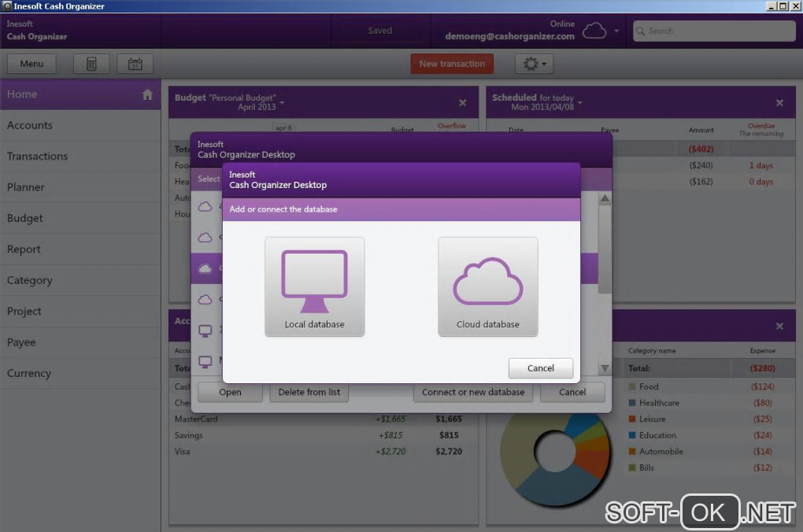Click the database list scrollbar thumb
The width and height of the screenshot is (803, 532).
[605, 249]
